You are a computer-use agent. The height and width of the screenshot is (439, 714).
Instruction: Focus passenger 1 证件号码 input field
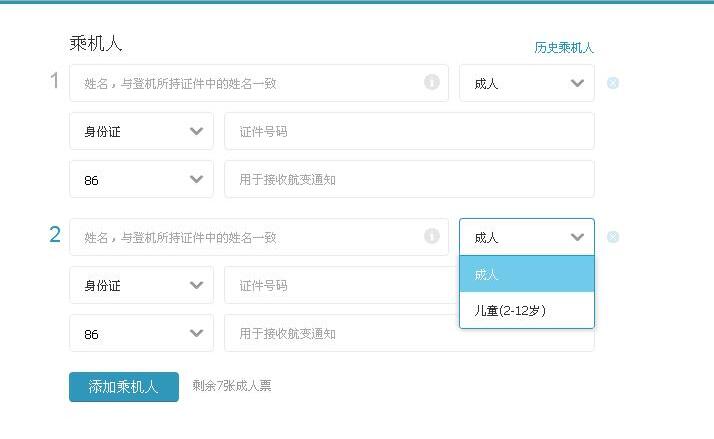[x=409, y=131]
